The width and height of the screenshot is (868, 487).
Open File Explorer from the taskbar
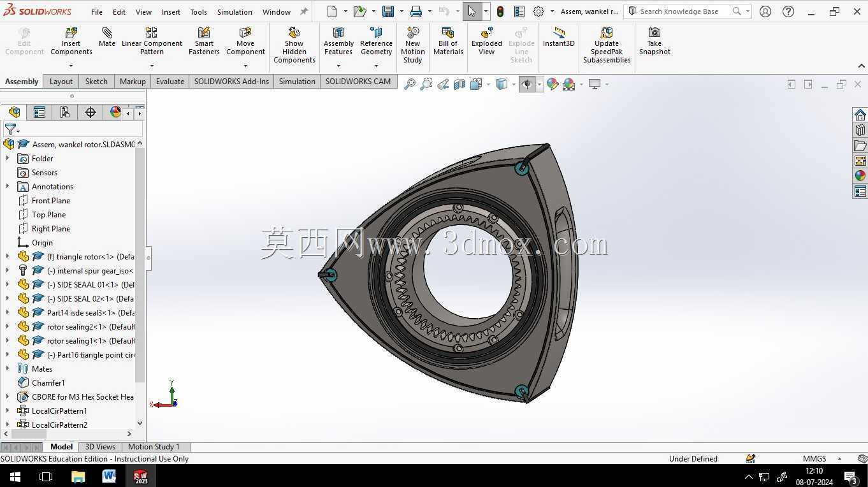(78, 476)
